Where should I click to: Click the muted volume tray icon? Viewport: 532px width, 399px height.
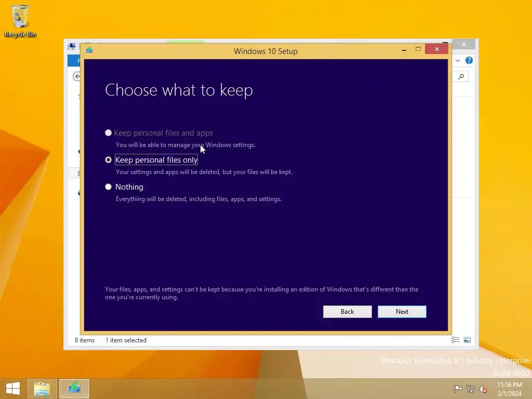pyautogui.click(x=483, y=389)
